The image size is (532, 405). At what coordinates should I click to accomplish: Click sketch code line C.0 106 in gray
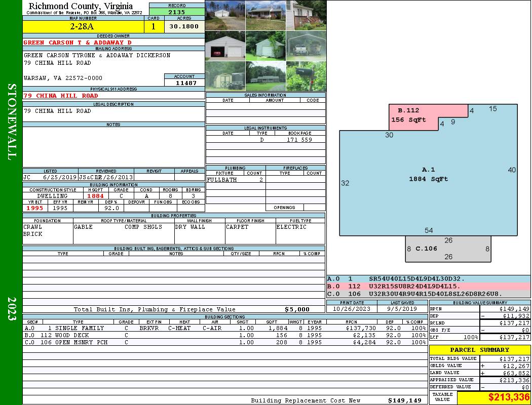(428, 294)
